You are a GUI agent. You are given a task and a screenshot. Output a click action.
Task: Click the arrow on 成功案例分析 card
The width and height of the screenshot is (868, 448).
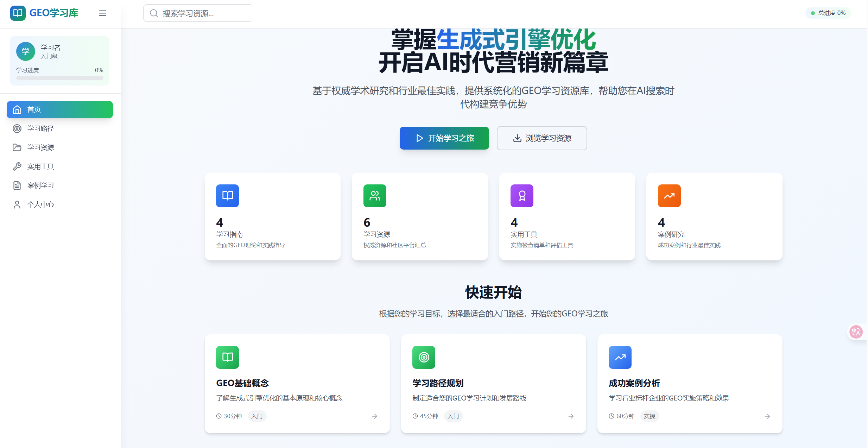tap(767, 416)
